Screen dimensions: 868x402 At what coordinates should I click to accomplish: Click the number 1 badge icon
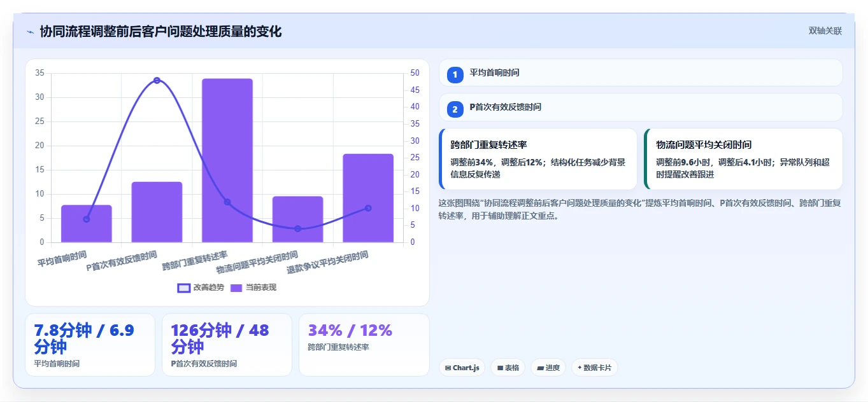point(455,75)
